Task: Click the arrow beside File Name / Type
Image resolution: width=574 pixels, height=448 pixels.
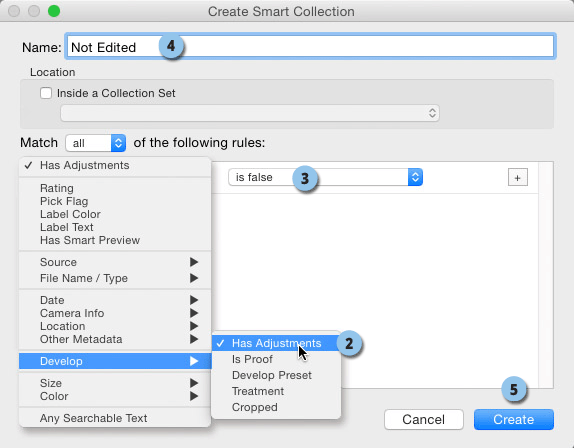Action: point(194,278)
